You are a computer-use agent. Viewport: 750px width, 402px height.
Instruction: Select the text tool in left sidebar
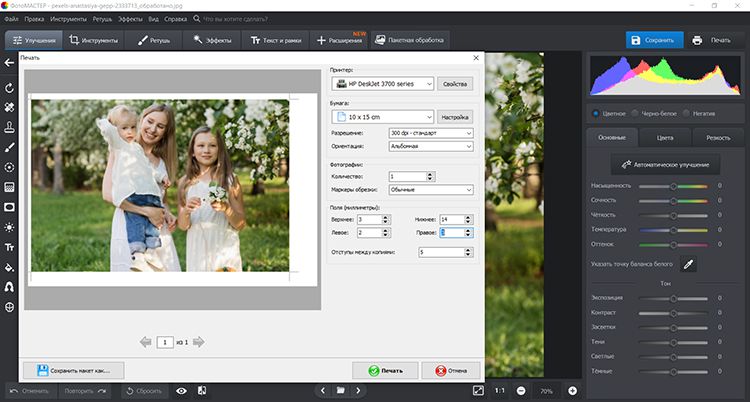tap(9, 246)
